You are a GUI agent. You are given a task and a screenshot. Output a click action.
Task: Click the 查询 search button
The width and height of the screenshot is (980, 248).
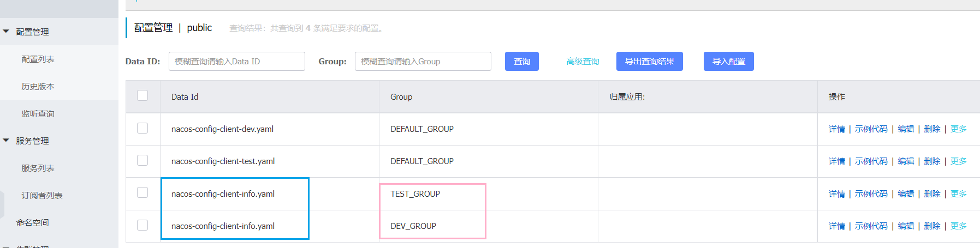pyautogui.click(x=522, y=62)
